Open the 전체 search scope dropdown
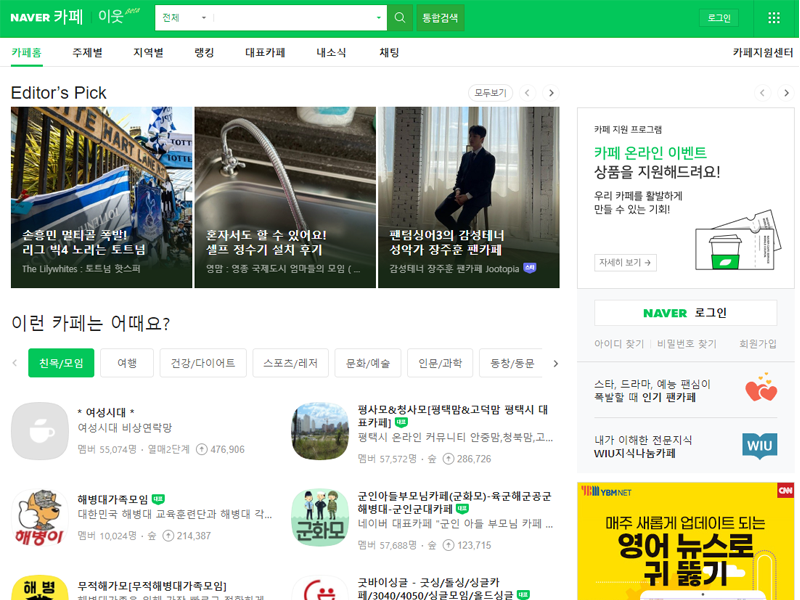This screenshot has width=800, height=600. tap(184, 18)
